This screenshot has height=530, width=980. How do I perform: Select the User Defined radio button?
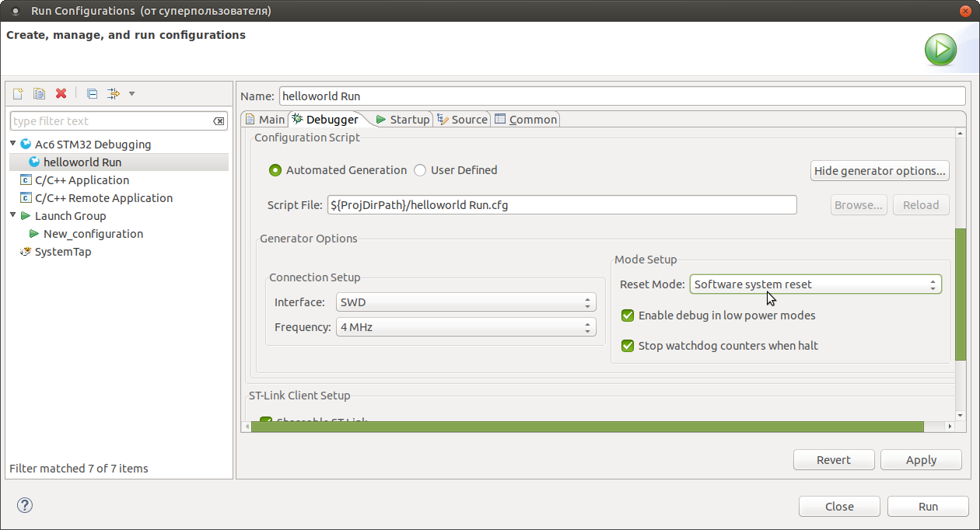click(420, 170)
